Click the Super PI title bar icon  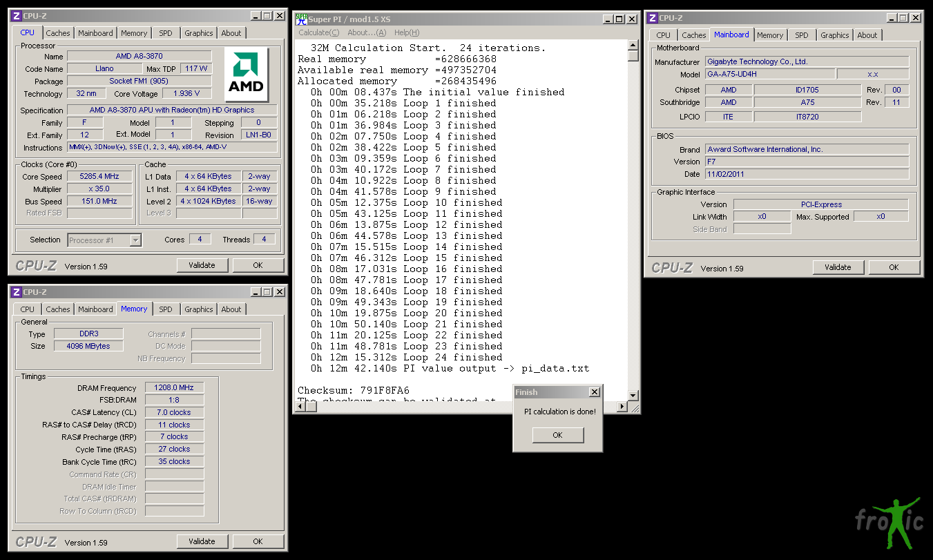point(301,19)
